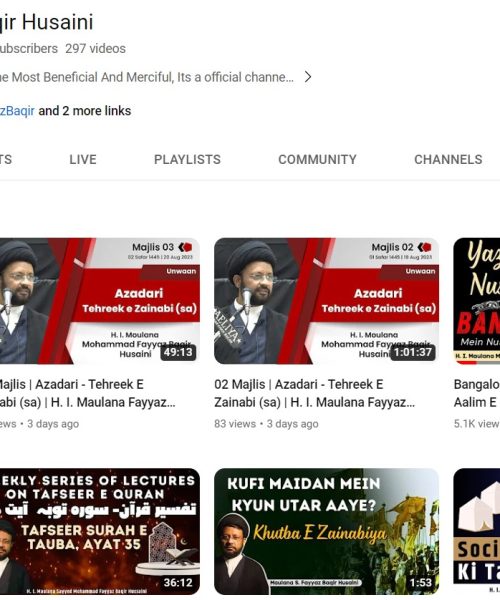Expand channel description with the chevron arrow
Screen dimensions: 500x600
308,77
